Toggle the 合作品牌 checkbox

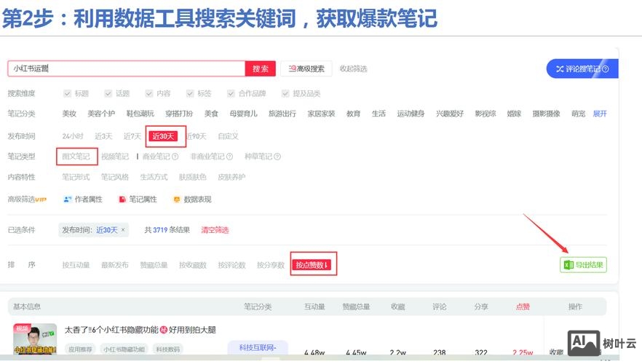(x=231, y=94)
